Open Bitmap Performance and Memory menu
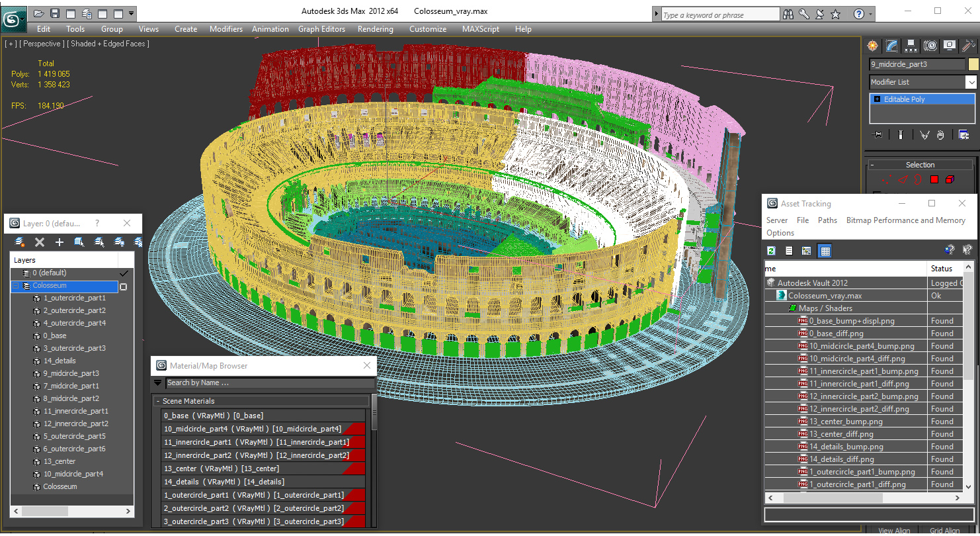The width and height of the screenshot is (980, 536). point(905,220)
